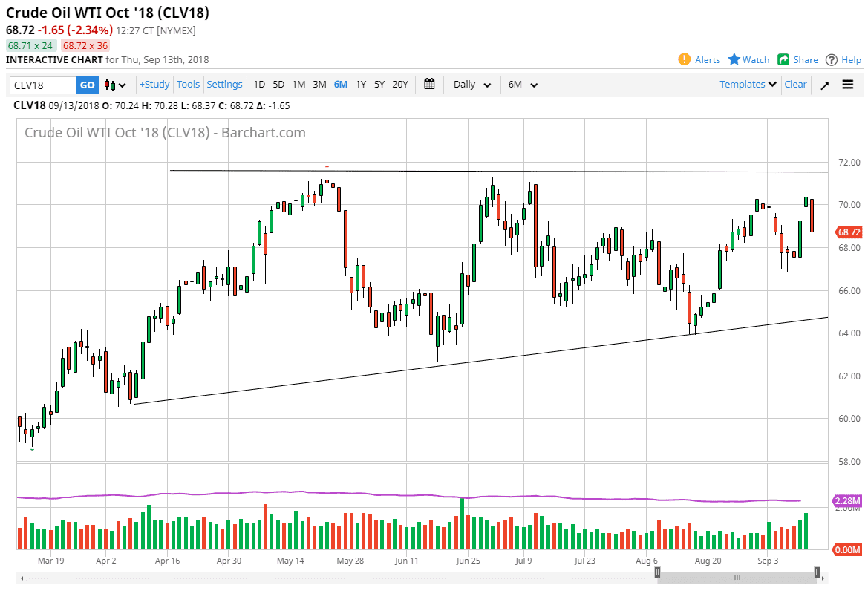Image resolution: width=868 pixels, height=591 pixels.
Task: Click the right handle of range slider
Action: [x=817, y=572]
